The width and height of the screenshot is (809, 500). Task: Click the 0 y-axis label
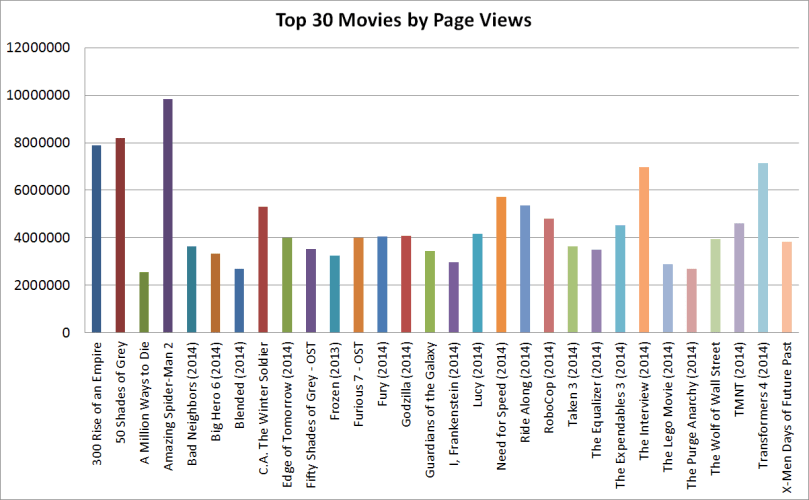(x=66, y=333)
